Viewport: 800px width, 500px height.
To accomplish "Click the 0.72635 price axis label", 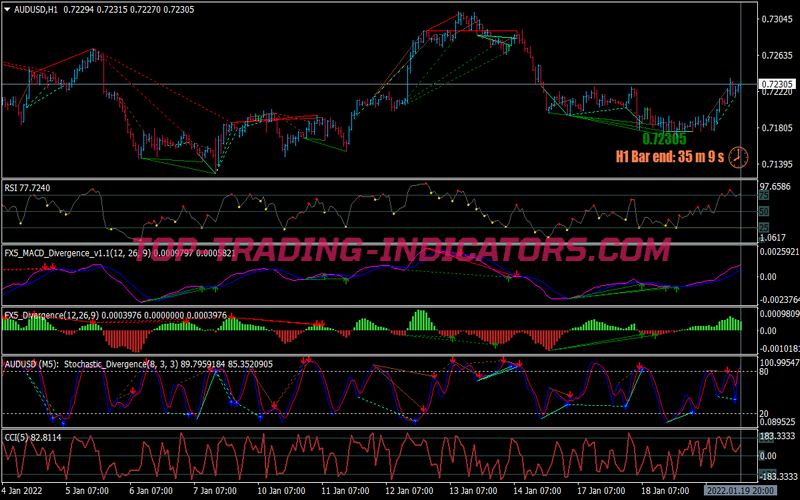I will [x=777, y=56].
